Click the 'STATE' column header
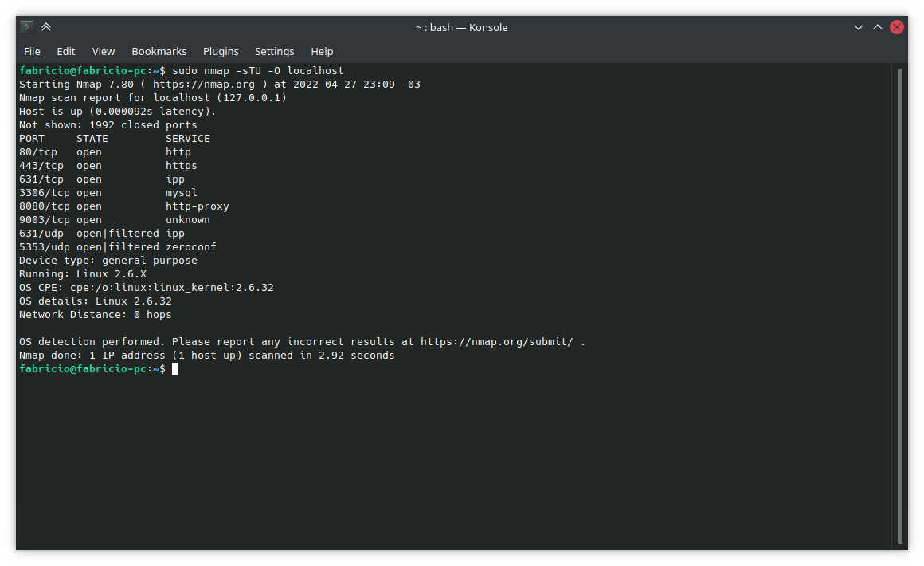This screenshot has height=566, width=924. click(x=92, y=139)
